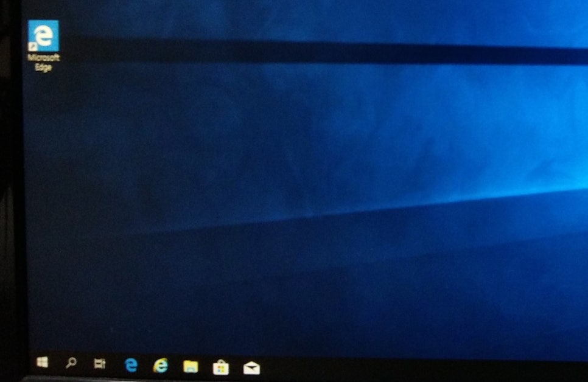
Task: Select the Microsoft Edge desktop shortcut
Action: (x=43, y=45)
